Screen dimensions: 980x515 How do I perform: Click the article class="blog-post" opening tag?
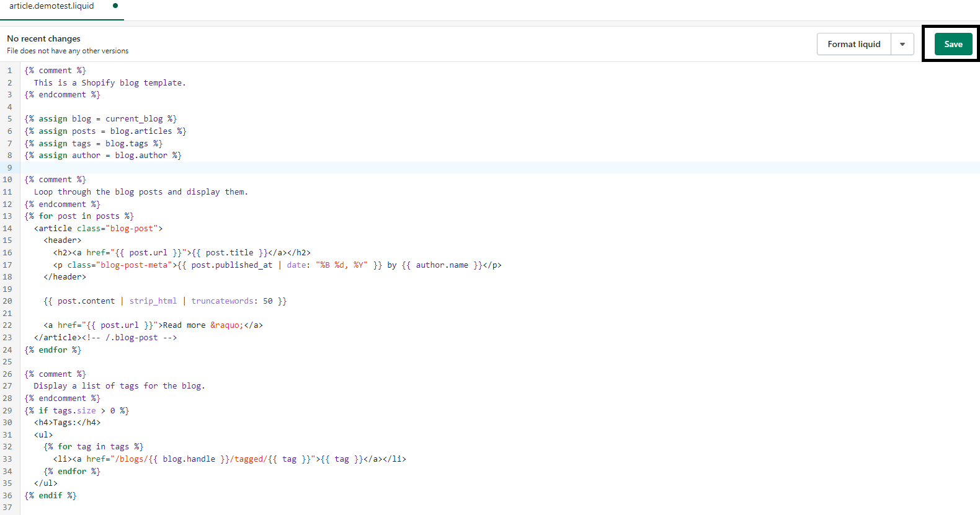tap(98, 229)
